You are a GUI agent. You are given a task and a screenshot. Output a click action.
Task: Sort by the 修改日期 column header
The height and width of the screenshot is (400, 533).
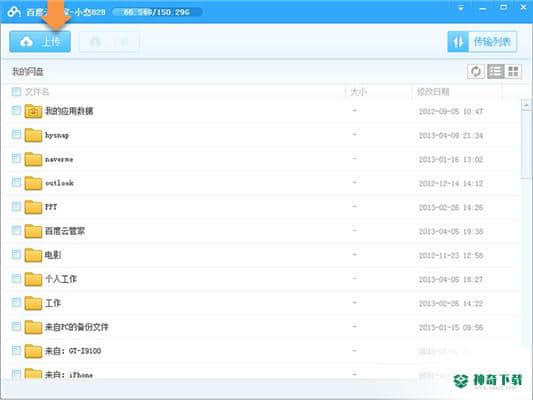click(433, 92)
